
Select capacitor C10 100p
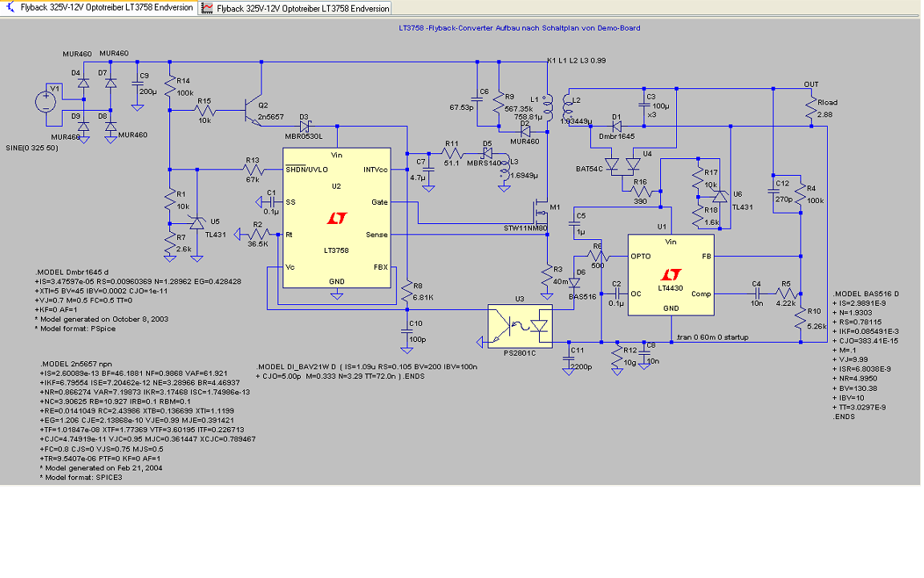407,332
